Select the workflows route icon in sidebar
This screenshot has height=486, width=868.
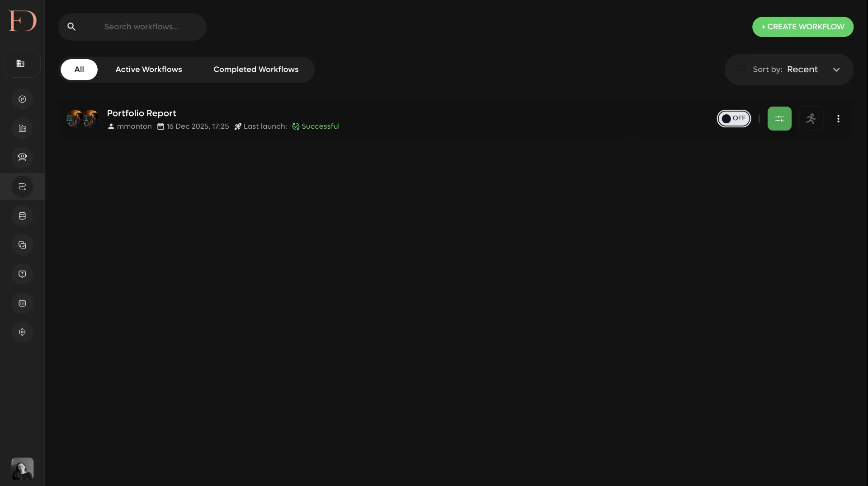click(22, 187)
